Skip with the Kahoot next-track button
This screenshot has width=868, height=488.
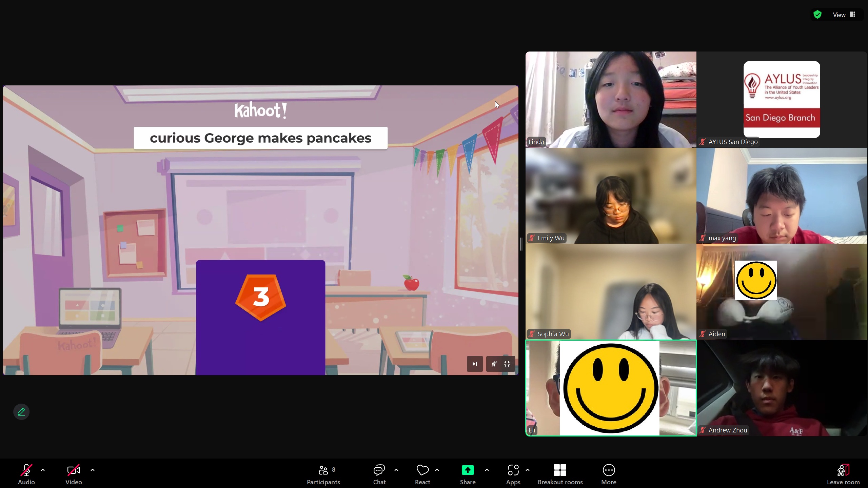[x=475, y=364]
